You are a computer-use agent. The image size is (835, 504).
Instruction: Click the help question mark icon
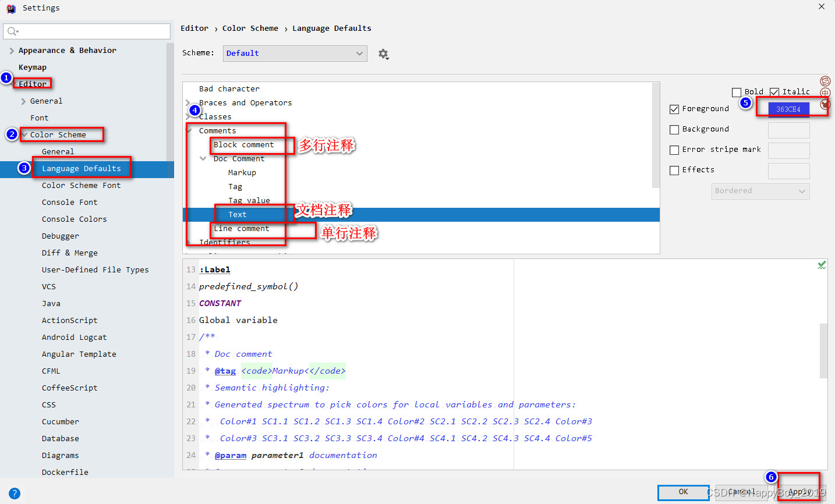coord(13,493)
